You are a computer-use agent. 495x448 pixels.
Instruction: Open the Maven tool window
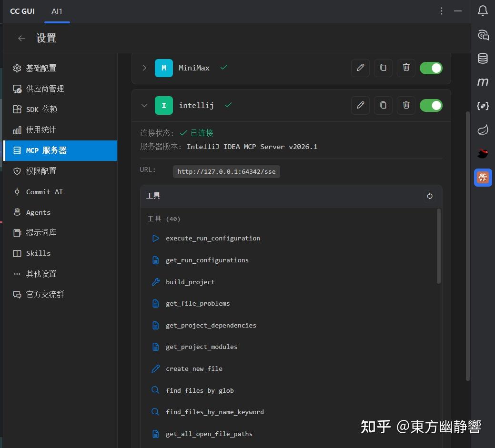pos(483,82)
